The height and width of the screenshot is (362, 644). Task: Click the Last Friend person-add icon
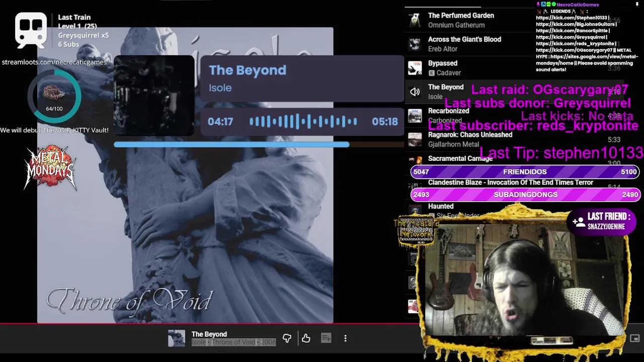tap(579, 221)
